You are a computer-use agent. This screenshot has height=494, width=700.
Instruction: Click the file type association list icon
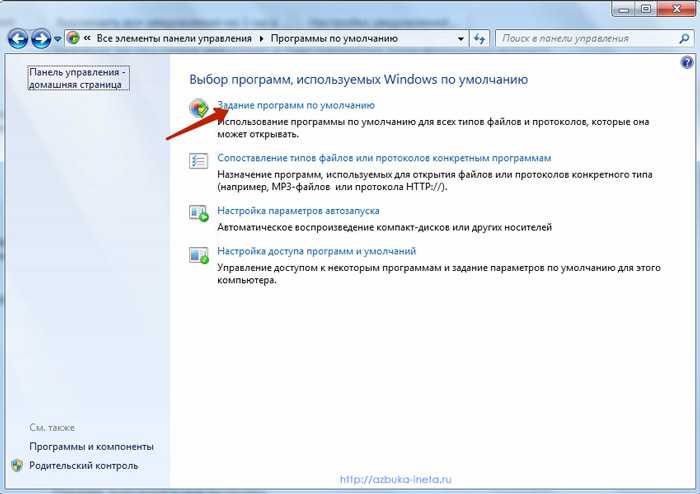click(198, 161)
